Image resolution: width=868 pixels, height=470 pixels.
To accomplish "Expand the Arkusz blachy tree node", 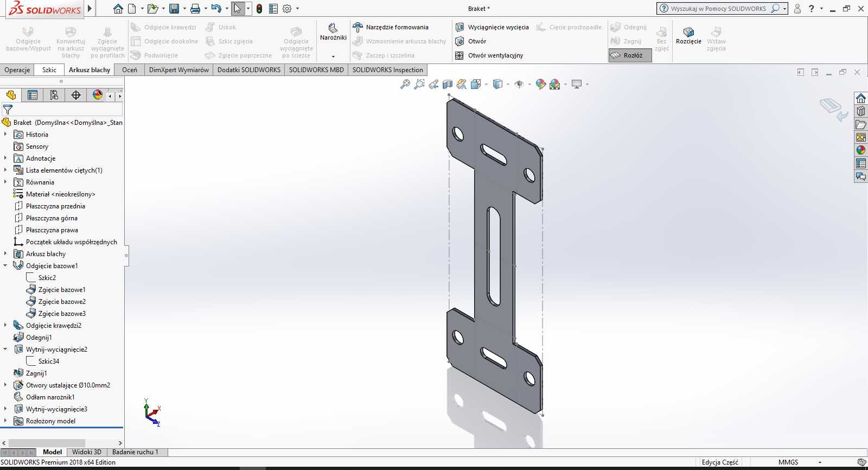I will click(5, 253).
